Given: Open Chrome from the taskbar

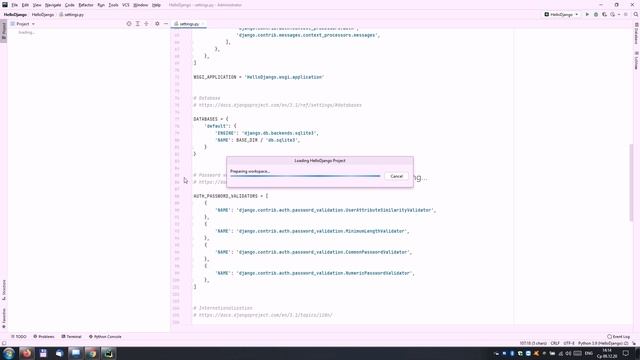Looking at the screenshot, I should (92, 353).
